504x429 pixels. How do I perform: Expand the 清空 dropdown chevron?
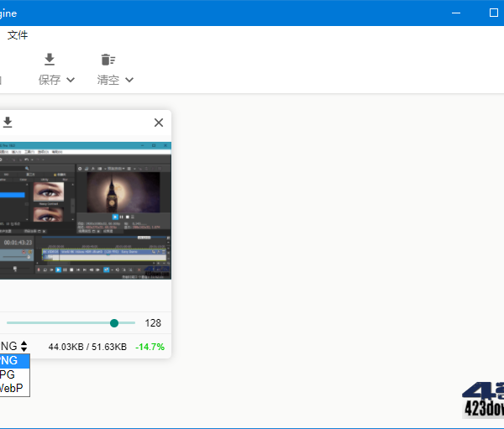[129, 80]
